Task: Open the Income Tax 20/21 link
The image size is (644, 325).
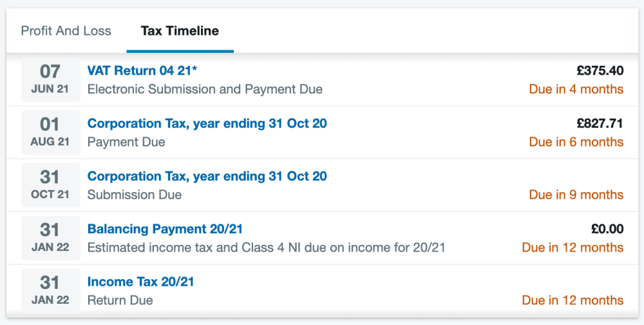Action: (140, 281)
